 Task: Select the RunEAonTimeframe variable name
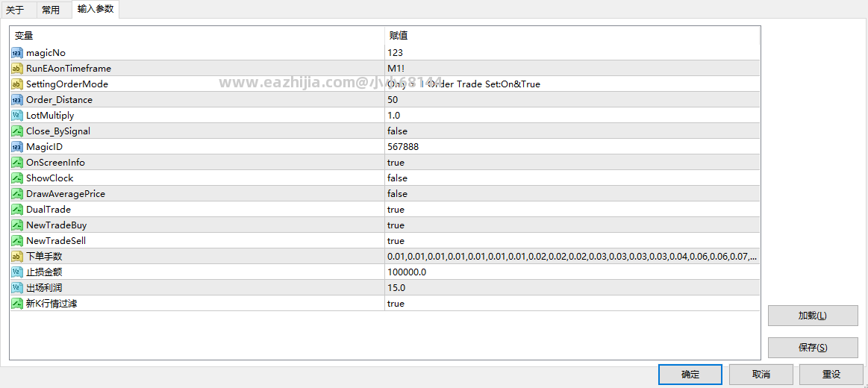click(69, 69)
